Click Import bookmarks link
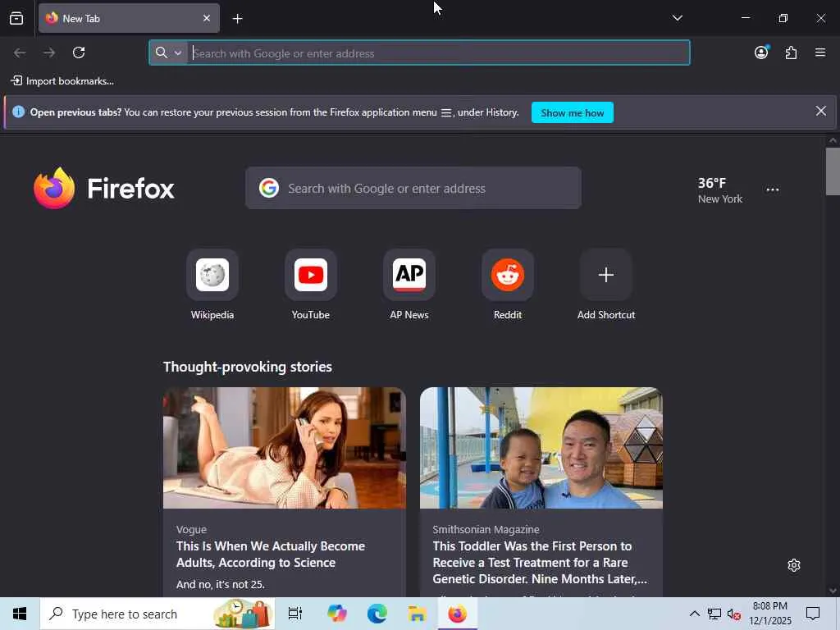840x630 pixels. pos(62,81)
